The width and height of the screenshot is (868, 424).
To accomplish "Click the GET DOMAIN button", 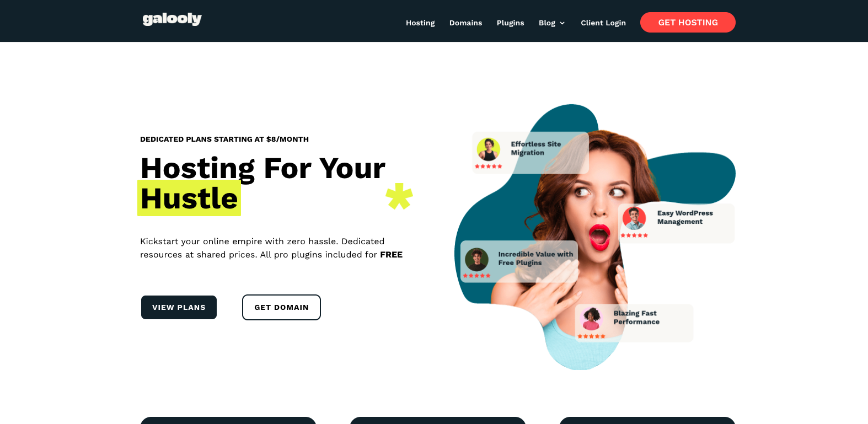I will coord(281,307).
